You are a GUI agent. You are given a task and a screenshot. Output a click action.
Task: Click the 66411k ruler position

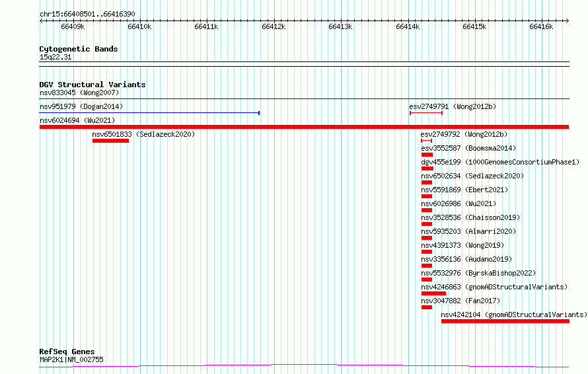(x=206, y=27)
